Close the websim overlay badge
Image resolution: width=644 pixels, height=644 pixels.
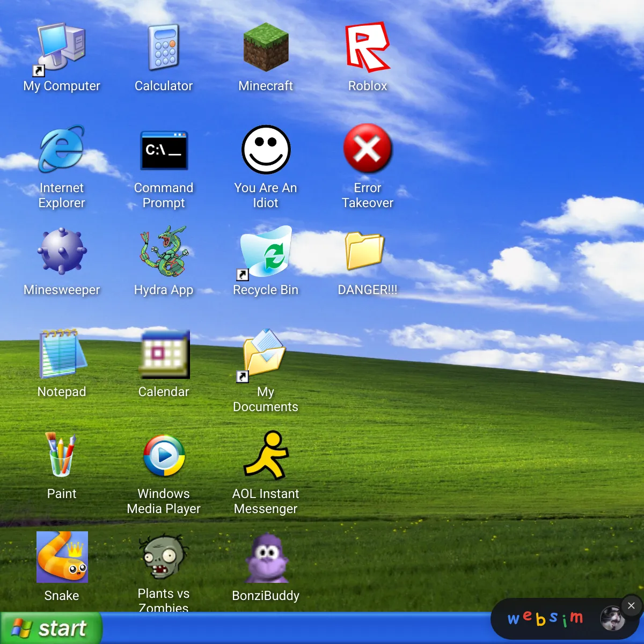631,605
